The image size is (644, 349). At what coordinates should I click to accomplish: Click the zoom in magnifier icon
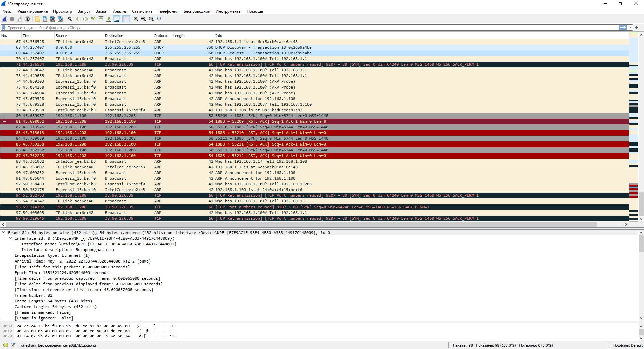(x=136, y=19)
